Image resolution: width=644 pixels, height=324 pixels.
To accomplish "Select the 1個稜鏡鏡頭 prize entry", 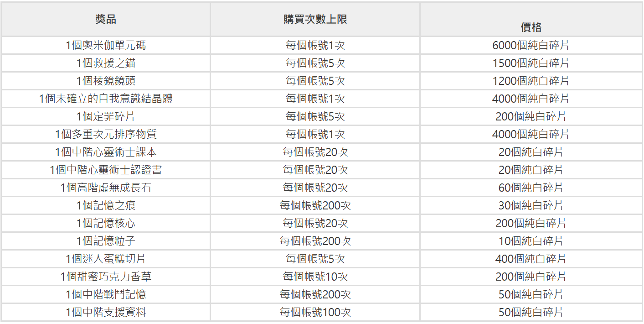I will (x=106, y=81).
